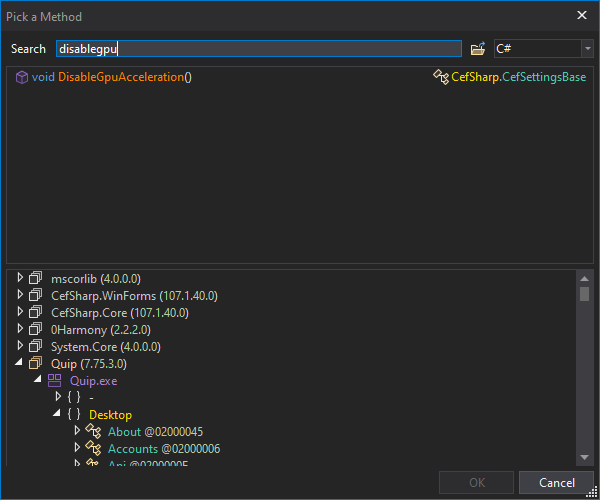Select CefSharp.Core (107.1.40.0) in the tree

click(120, 313)
